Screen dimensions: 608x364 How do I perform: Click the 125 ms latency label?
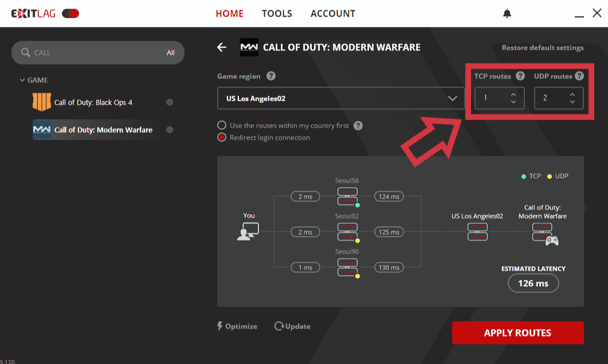point(389,232)
